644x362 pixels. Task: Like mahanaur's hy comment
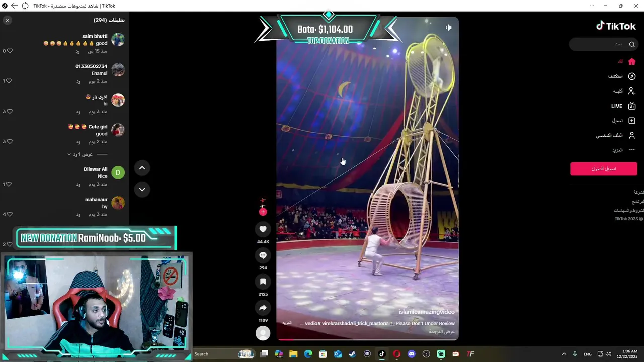point(9,214)
